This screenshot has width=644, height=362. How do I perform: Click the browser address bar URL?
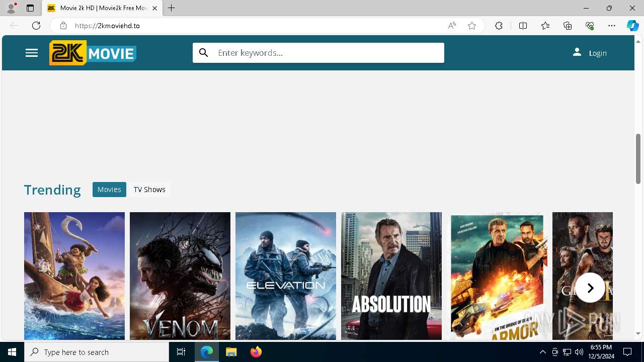tap(107, 26)
